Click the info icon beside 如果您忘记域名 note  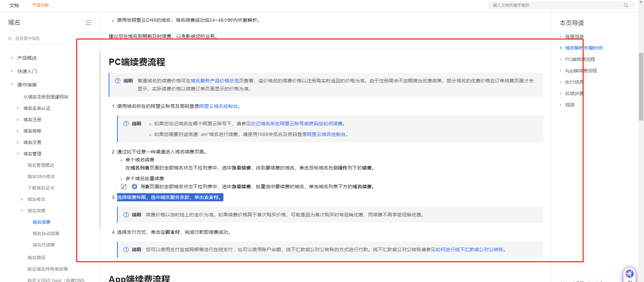point(126,124)
